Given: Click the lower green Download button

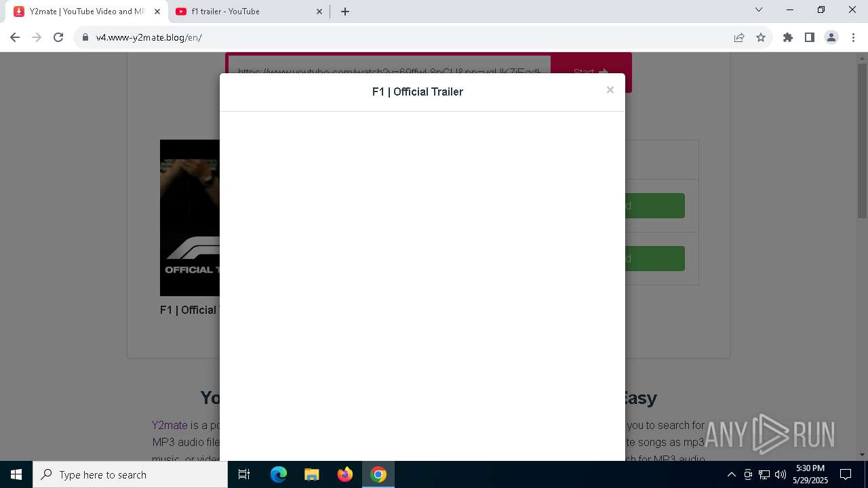Looking at the screenshot, I should coord(654,258).
